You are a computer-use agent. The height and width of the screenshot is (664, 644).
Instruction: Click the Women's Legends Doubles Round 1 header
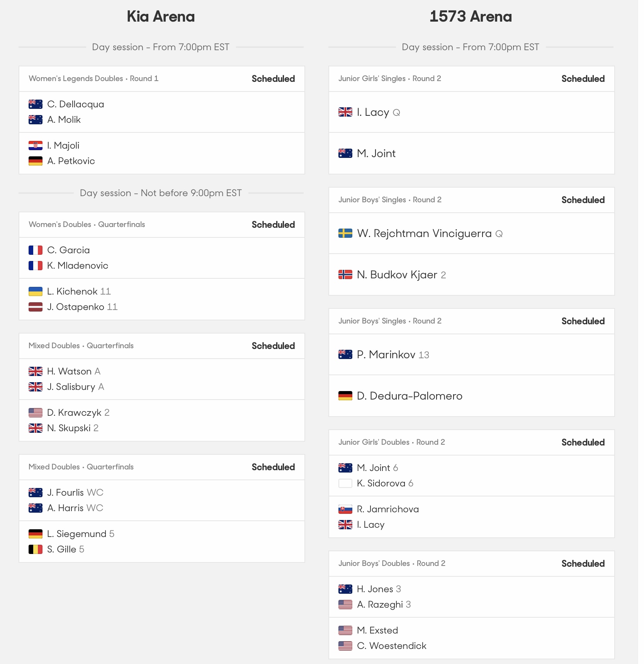click(93, 79)
